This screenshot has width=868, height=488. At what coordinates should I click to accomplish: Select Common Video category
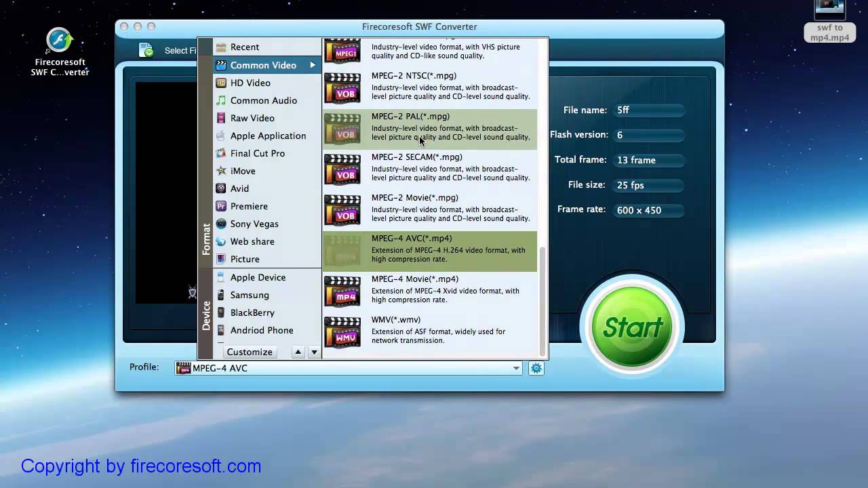267,65
